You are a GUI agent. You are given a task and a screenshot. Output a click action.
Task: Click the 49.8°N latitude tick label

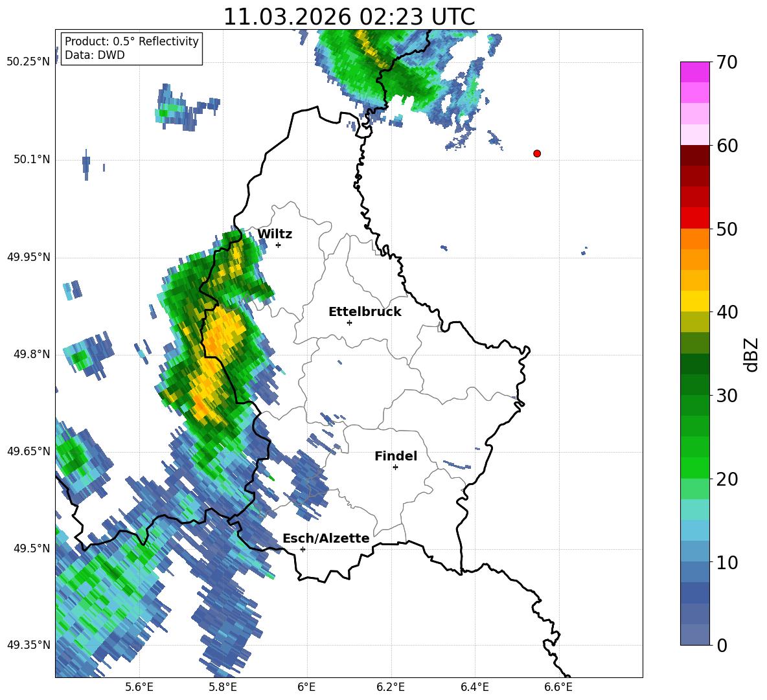pos(32,354)
